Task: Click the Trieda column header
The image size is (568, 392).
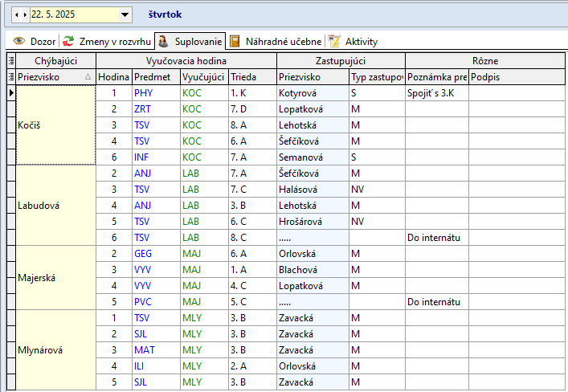Action: click(252, 77)
